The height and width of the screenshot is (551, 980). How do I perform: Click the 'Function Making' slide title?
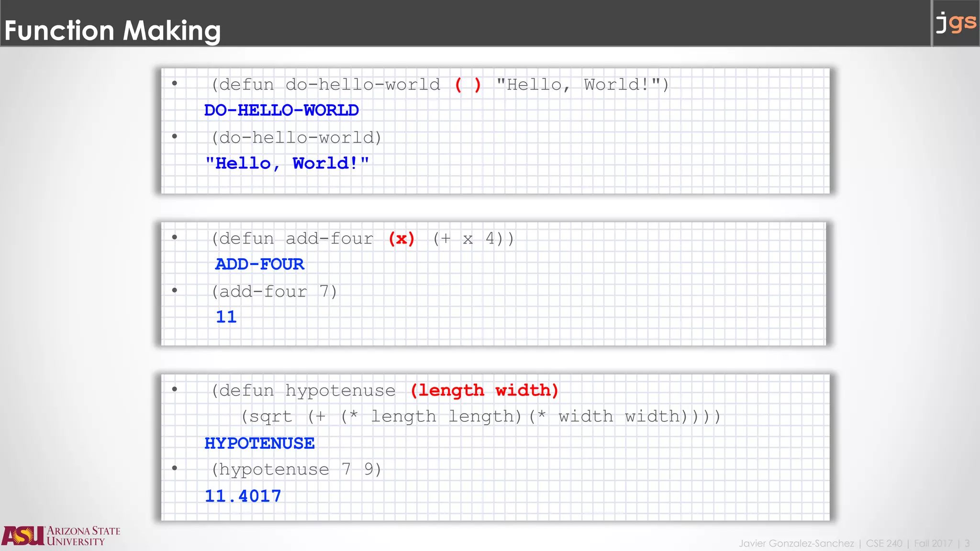tap(112, 31)
